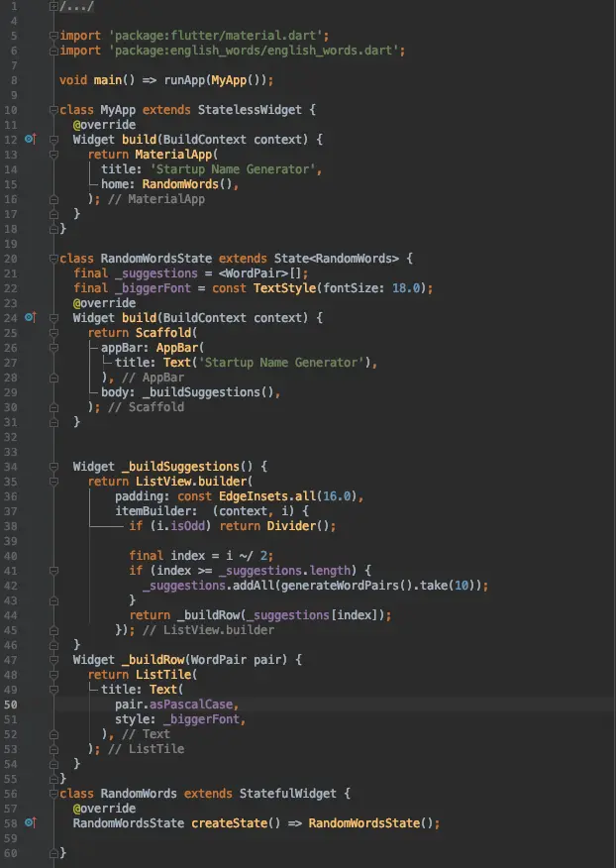Click the fold end marker on line 55

[x=53, y=778]
